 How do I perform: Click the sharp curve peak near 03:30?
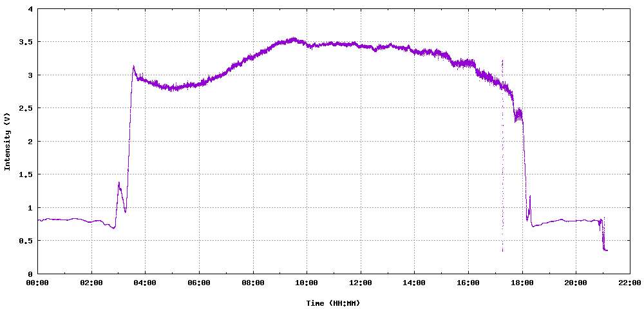pyautogui.click(x=133, y=66)
